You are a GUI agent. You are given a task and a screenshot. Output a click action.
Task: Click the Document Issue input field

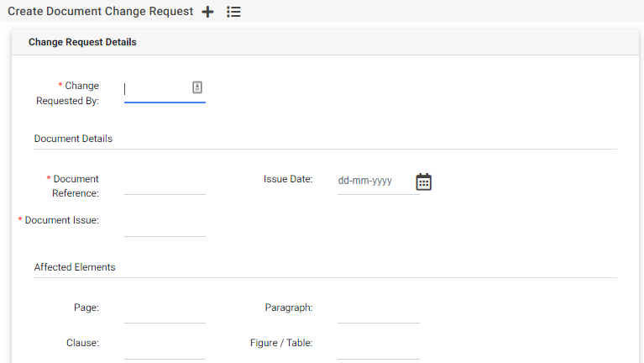click(165, 225)
